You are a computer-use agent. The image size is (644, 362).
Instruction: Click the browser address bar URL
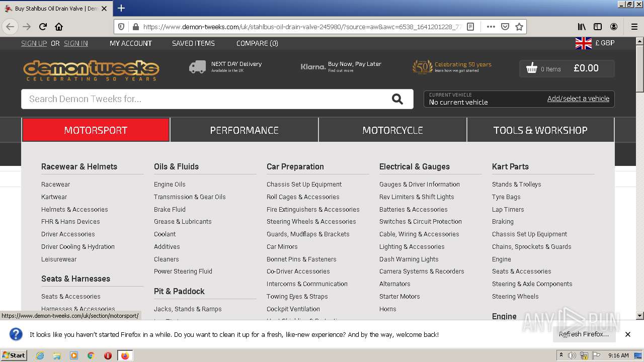pyautogui.click(x=302, y=27)
